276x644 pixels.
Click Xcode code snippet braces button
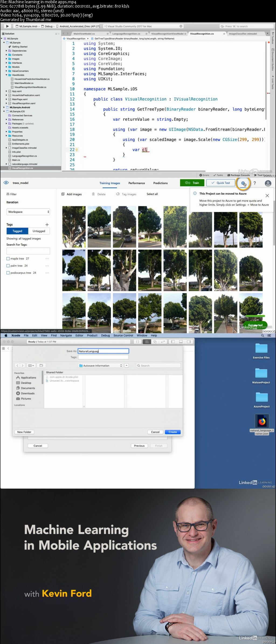[137, 342]
